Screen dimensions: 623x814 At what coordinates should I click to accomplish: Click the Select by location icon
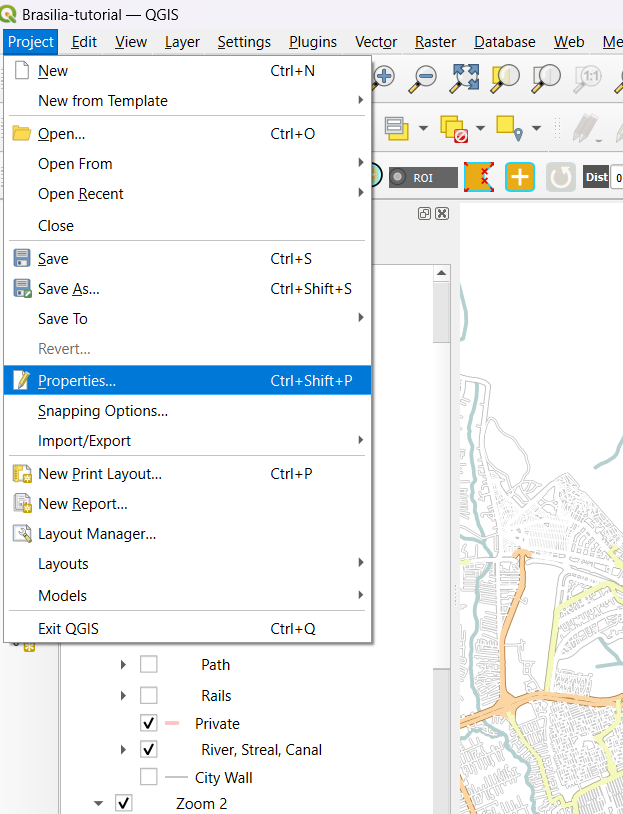click(509, 128)
